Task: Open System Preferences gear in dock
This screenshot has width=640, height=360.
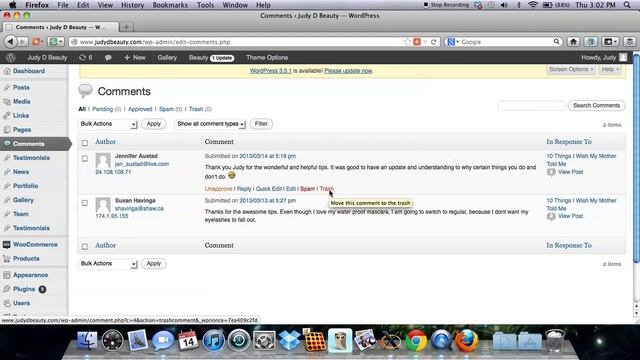Action: (x=264, y=340)
